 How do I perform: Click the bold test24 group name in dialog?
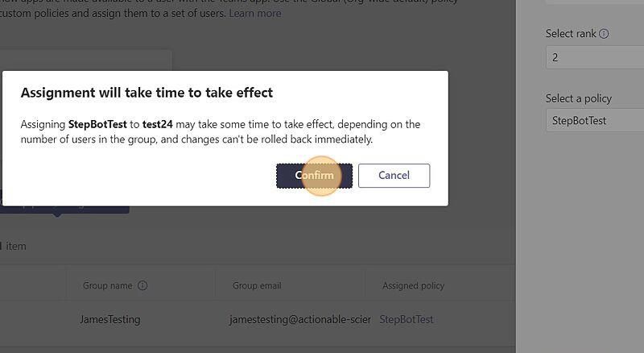[x=157, y=124]
